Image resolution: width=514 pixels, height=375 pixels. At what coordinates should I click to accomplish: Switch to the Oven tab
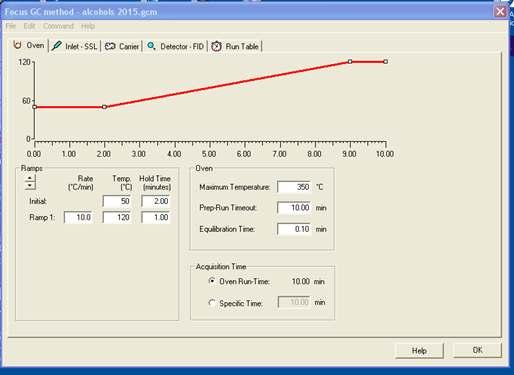point(29,45)
